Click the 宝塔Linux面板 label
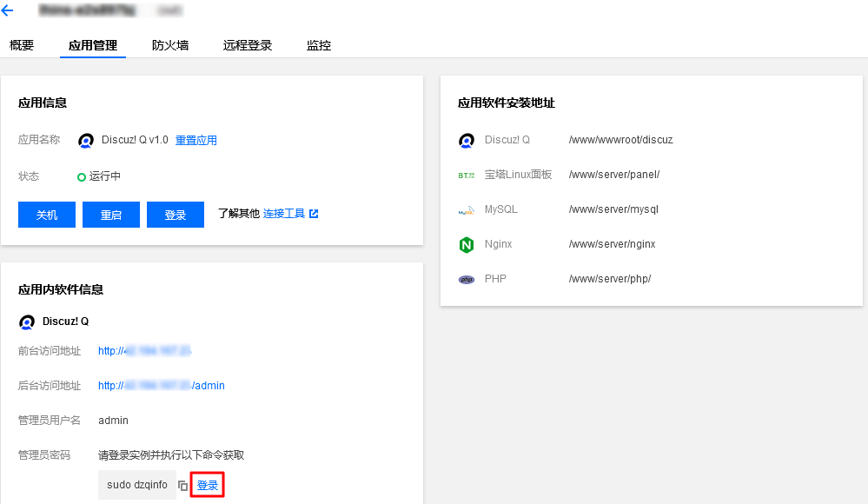The image size is (868, 504). (518, 175)
